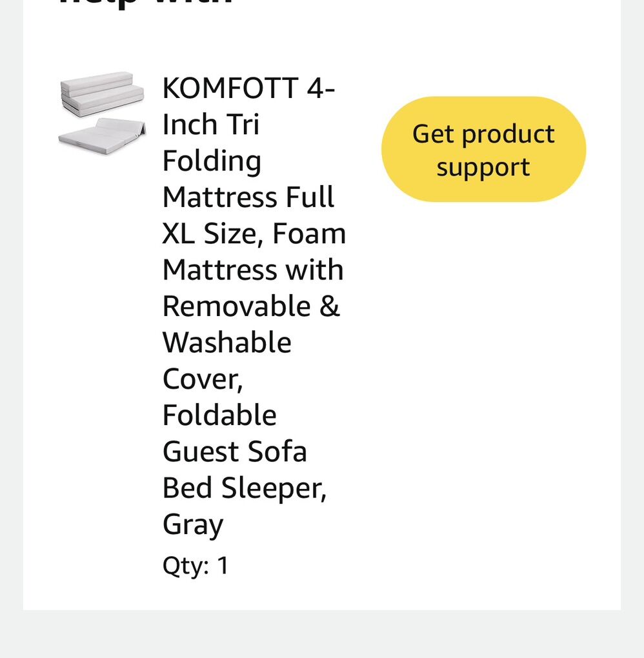644x658 pixels.
Task: Click "Removable &" in the product title
Action: [x=250, y=306]
